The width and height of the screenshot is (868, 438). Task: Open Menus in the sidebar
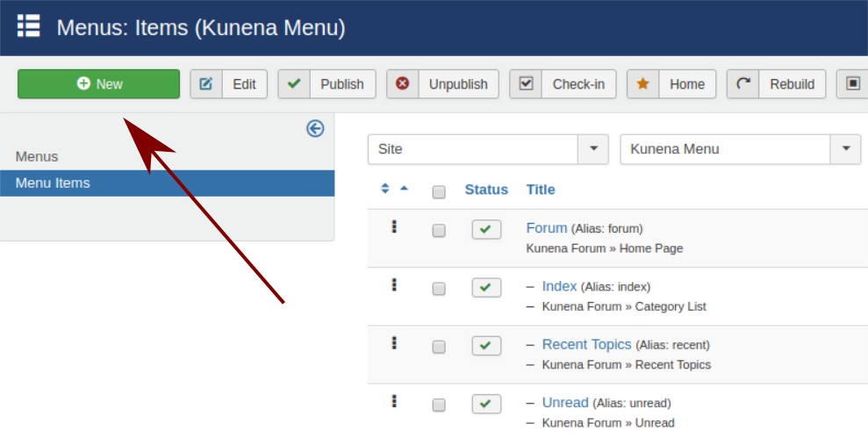click(x=37, y=156)
